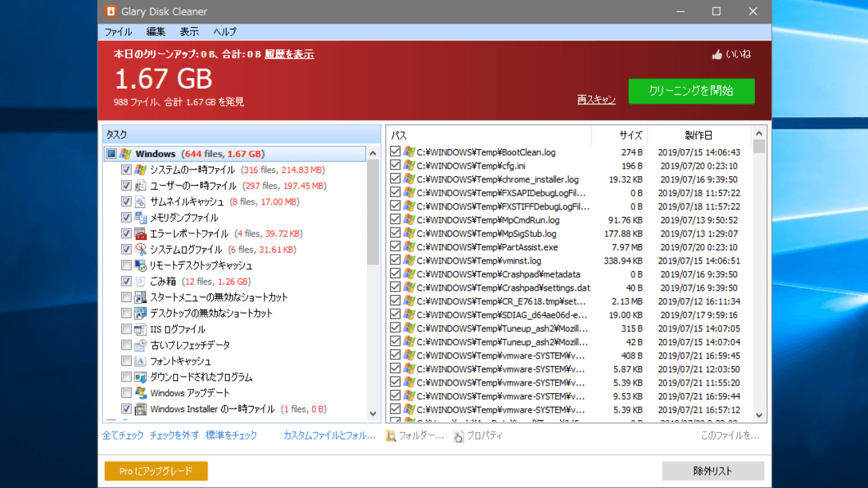868x488 pixels.
Task: Click the チェックを外す link
Action: click(174, 435)
